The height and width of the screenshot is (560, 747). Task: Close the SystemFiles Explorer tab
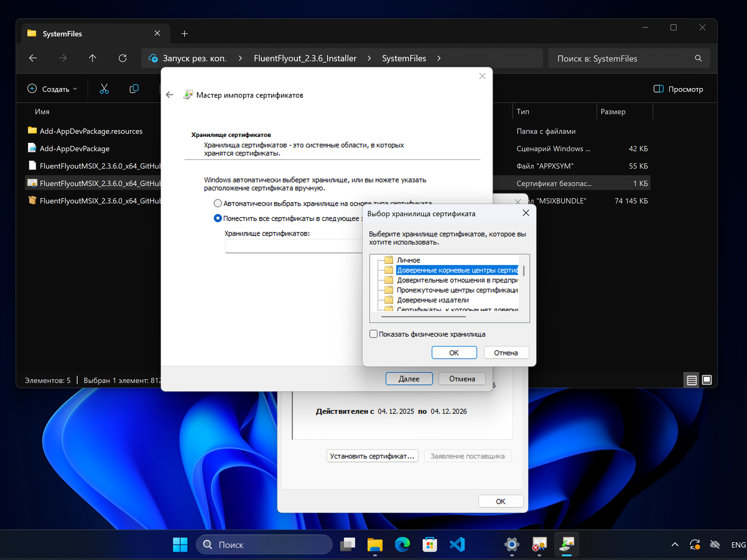pos(157,33)
